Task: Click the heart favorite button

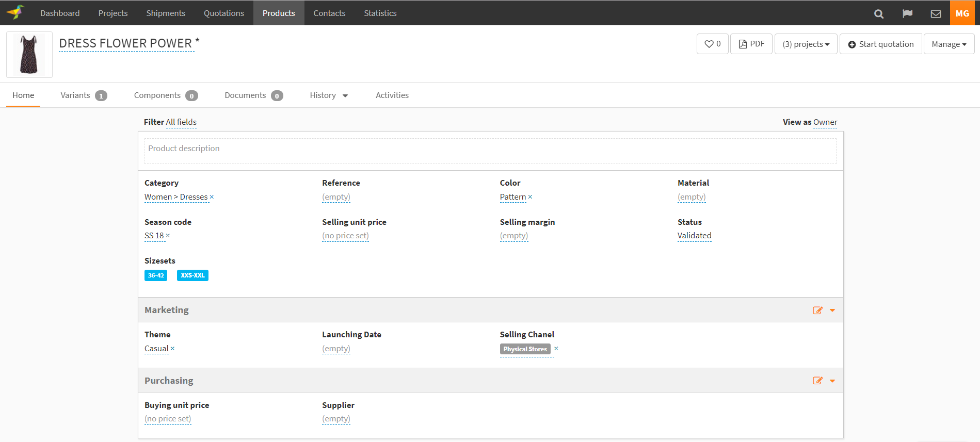Action: coord(712,44)
